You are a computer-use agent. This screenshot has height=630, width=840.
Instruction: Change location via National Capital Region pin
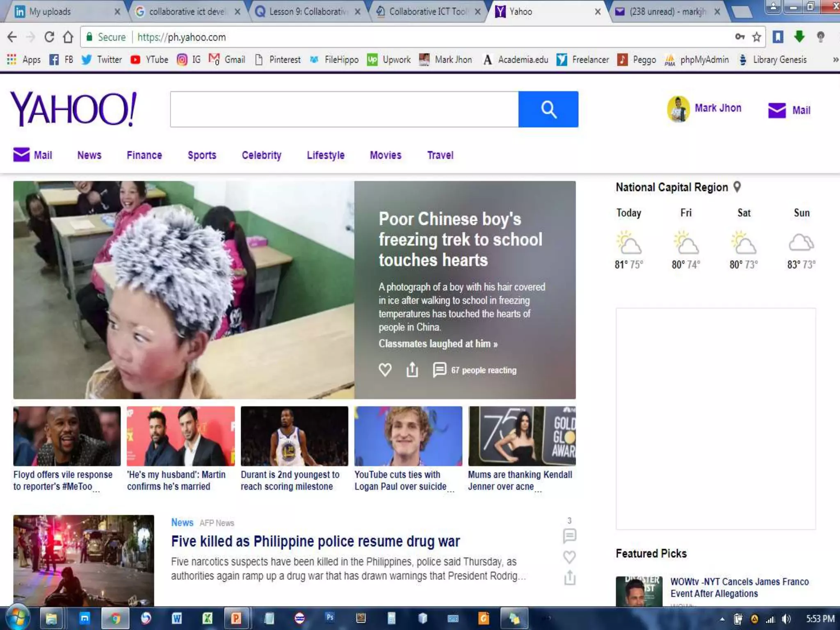(737, 187)
